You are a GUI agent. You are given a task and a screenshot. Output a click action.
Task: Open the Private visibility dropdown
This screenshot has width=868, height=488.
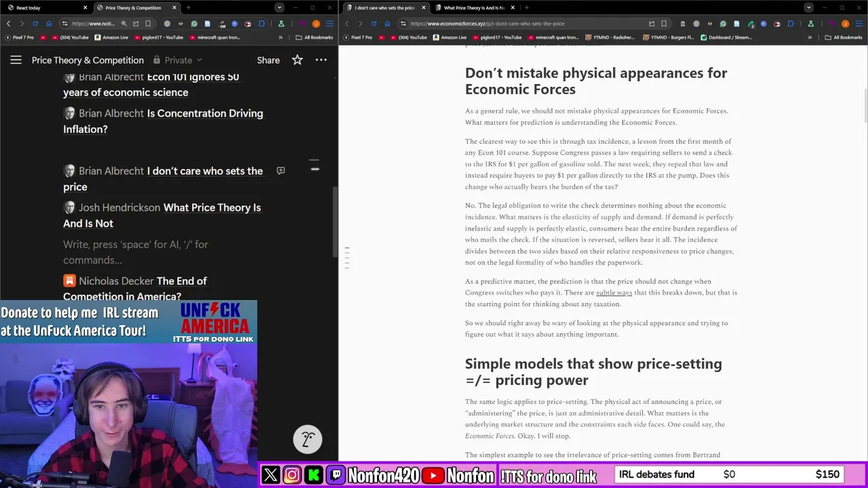(x=178, y=60)
